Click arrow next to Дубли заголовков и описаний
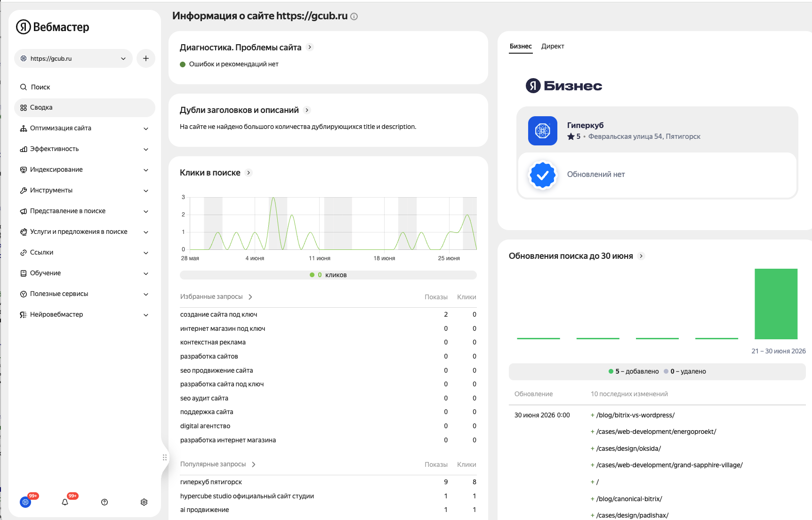This screenshot has width=812, height=520. tap(307, 110)
